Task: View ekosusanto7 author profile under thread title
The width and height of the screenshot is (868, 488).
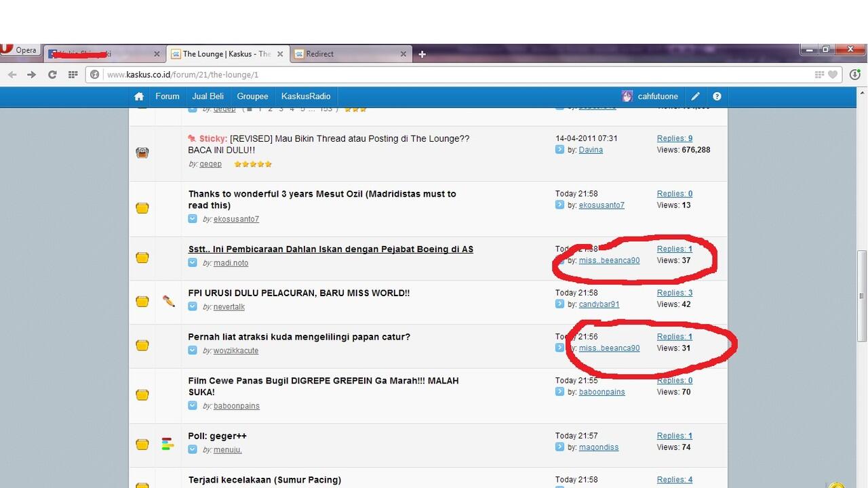Action: point(236,219)
